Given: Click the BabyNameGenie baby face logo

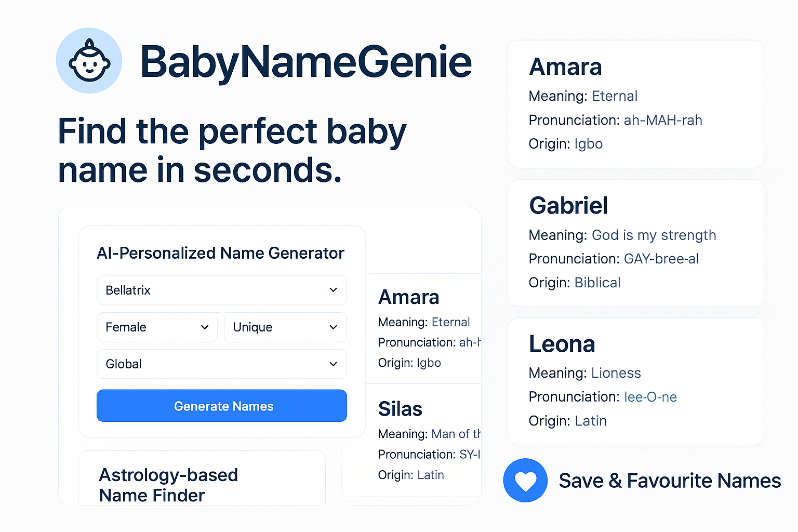Looking at the screenshot, I should (x=89, y=61).
